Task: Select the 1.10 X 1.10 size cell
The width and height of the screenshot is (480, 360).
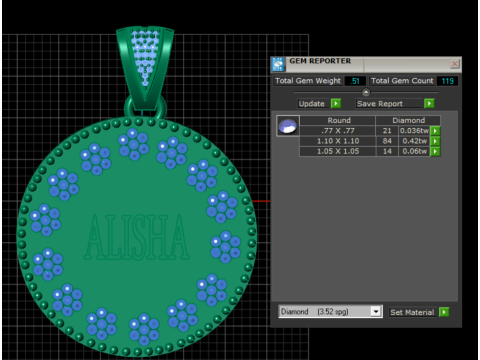Action: click(x=338, y=141)
